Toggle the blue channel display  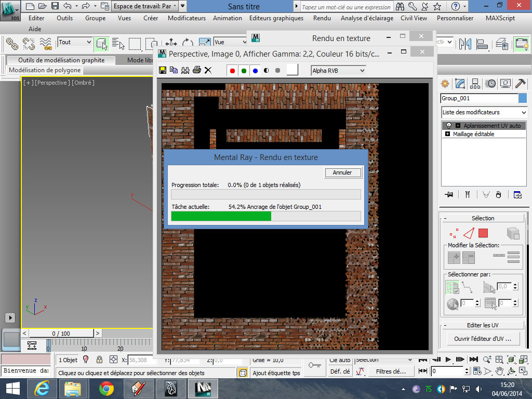255,71
